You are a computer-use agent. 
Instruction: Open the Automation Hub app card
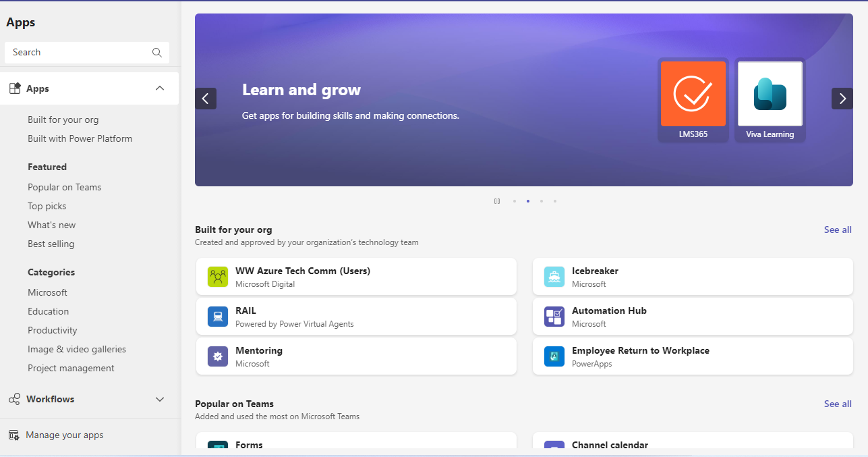pyautogui.click(x=693, y=317)
